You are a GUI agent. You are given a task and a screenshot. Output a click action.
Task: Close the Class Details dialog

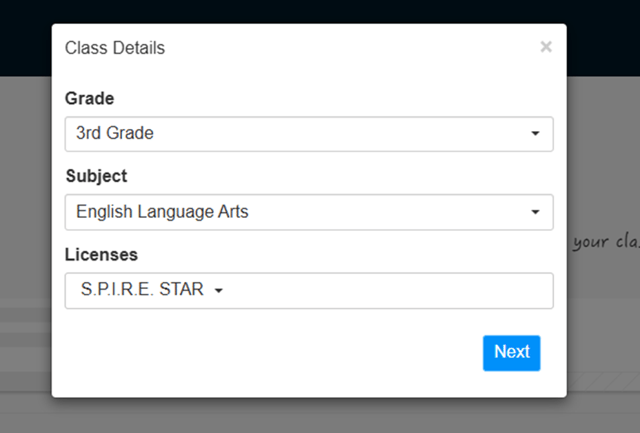click(x=545, y=47)
